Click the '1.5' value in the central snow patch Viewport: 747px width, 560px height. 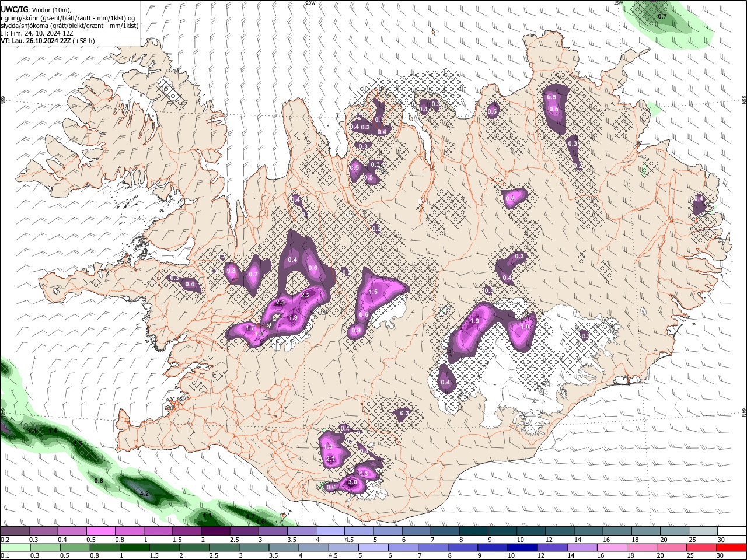(373, 292)
